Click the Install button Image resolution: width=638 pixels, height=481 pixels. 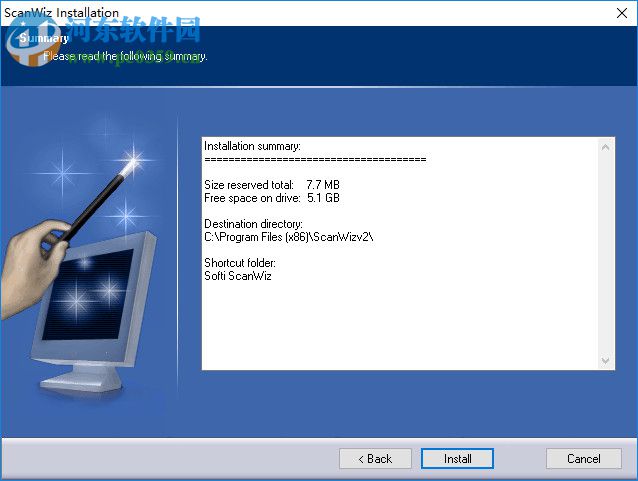[x=457, y=459]
